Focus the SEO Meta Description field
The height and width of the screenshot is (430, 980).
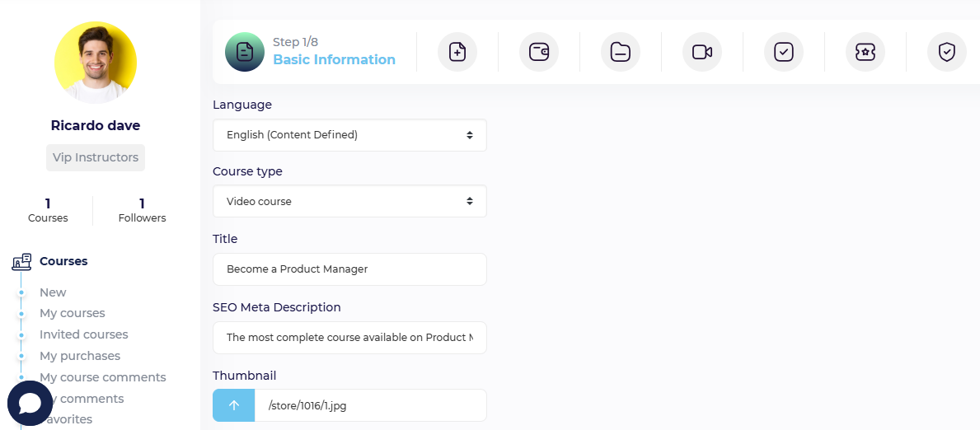tap(349, 338)
